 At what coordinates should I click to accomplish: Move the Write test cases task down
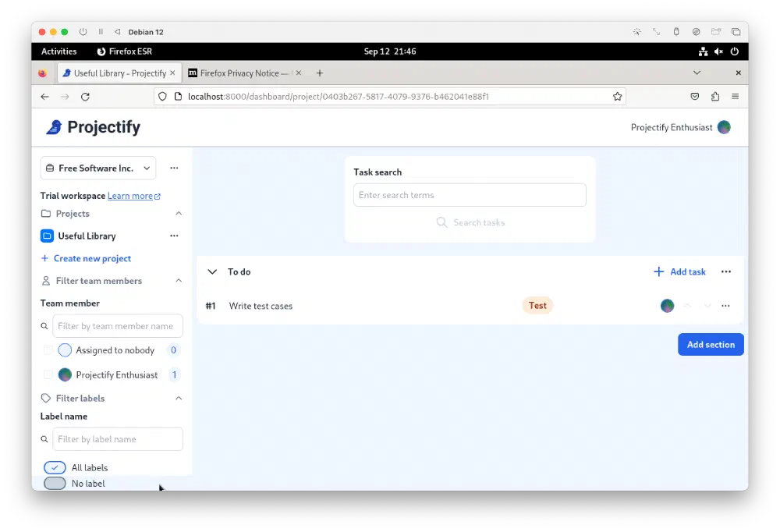tap(707, 306)
